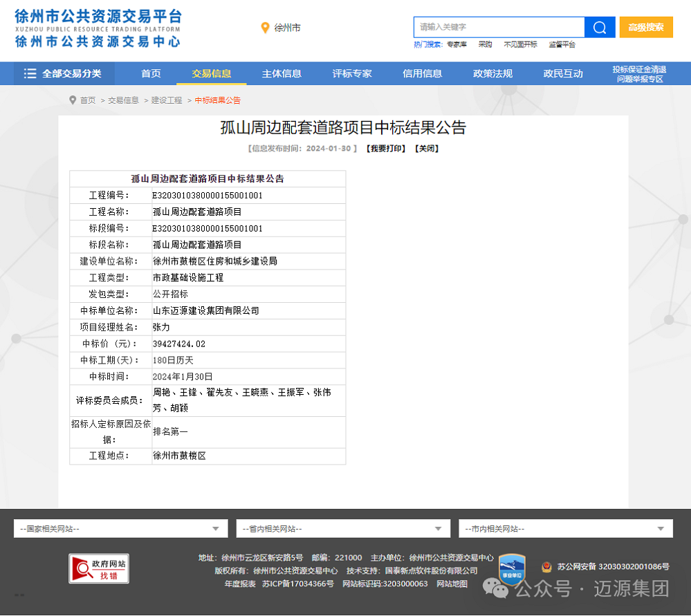Open the 市内相关网站 dropdown
The height and width of the screenshot is (616, 691).
(x=566, y=528)
